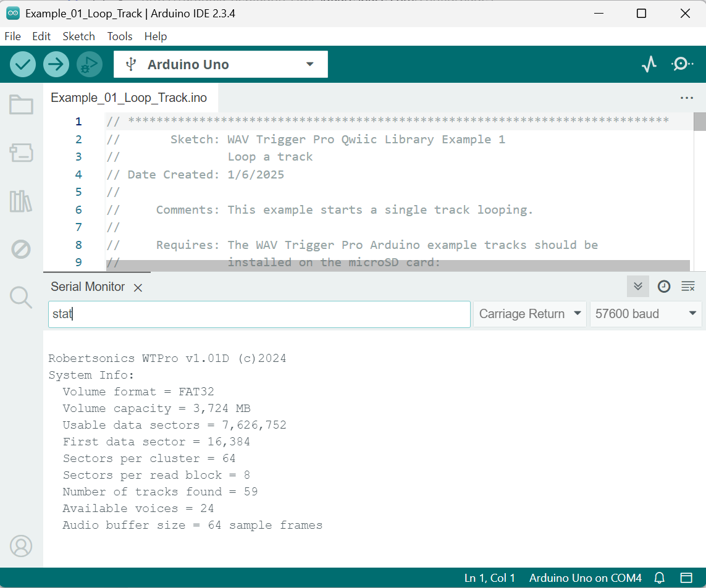706x588 pixels.
Task: Open the Tools menu
Action: click(120, 36)
